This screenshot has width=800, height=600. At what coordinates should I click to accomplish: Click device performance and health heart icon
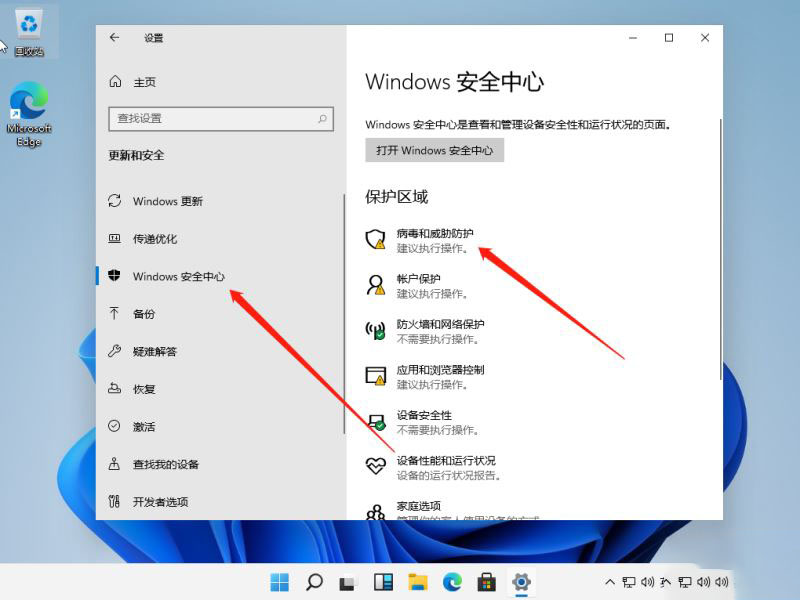pos(376,467)
